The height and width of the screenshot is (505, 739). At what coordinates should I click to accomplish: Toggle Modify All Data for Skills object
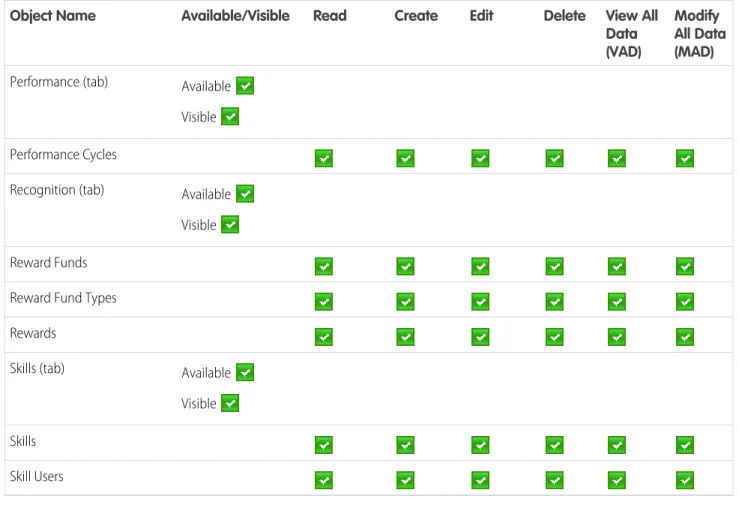(685, 445)
